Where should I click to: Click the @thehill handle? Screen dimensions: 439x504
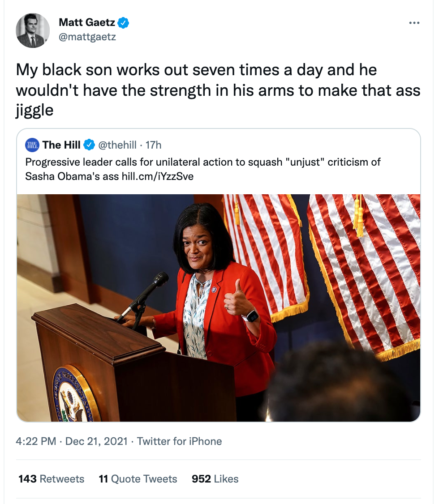tap(118, 145)
